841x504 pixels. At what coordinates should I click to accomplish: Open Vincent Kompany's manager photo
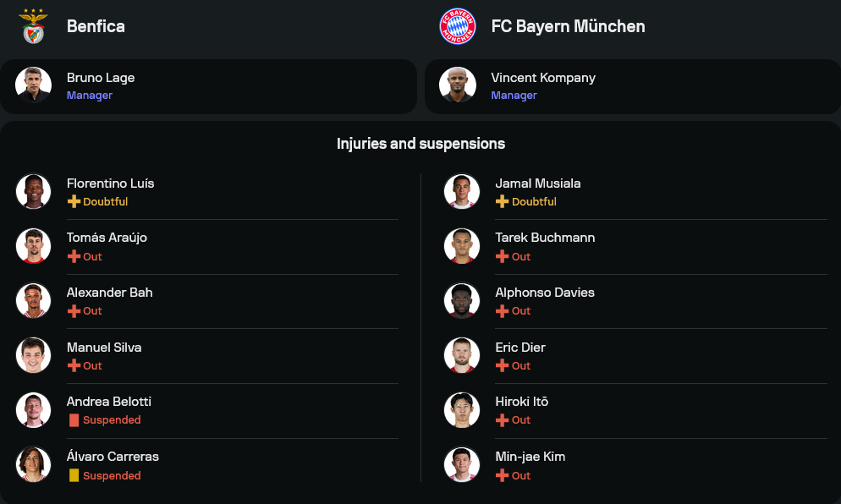click(x=458, y=85)
